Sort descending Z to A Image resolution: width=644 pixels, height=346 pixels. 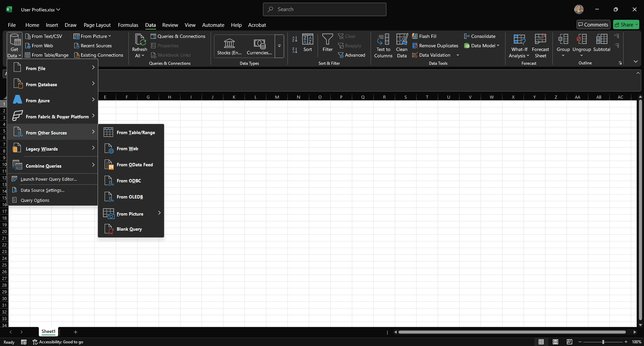click(x=295, y=50)
